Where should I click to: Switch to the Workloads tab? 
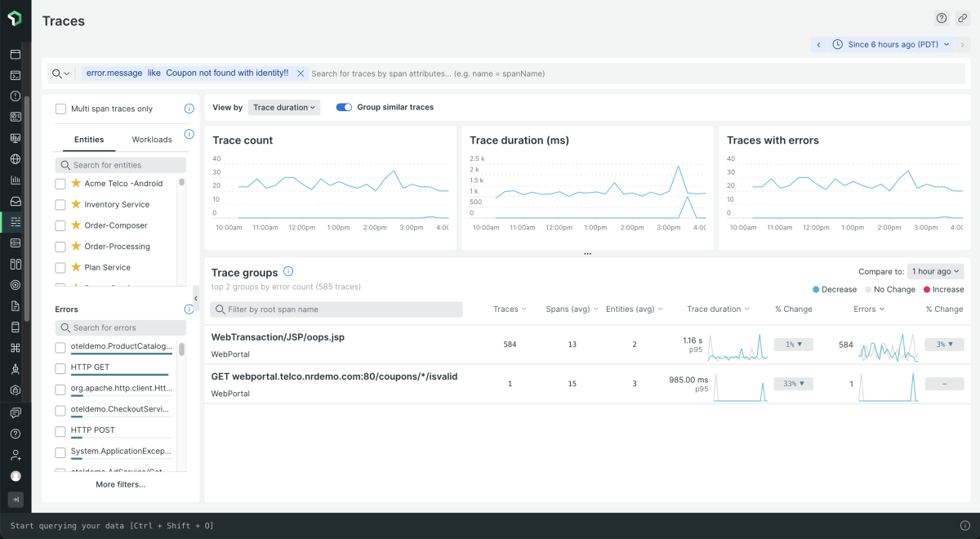pyautogui.click(x=152, y=140)
